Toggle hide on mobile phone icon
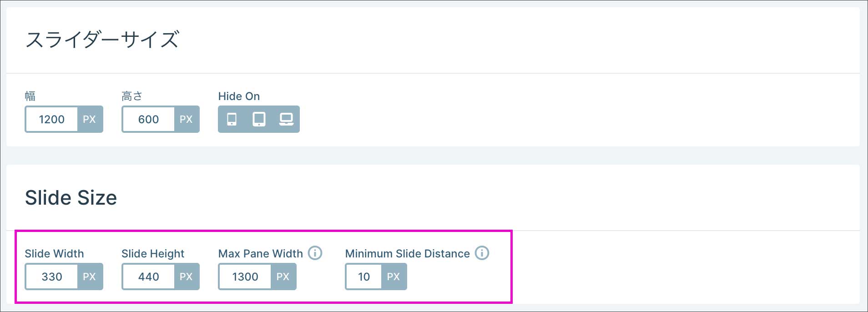 pos(232,119)
